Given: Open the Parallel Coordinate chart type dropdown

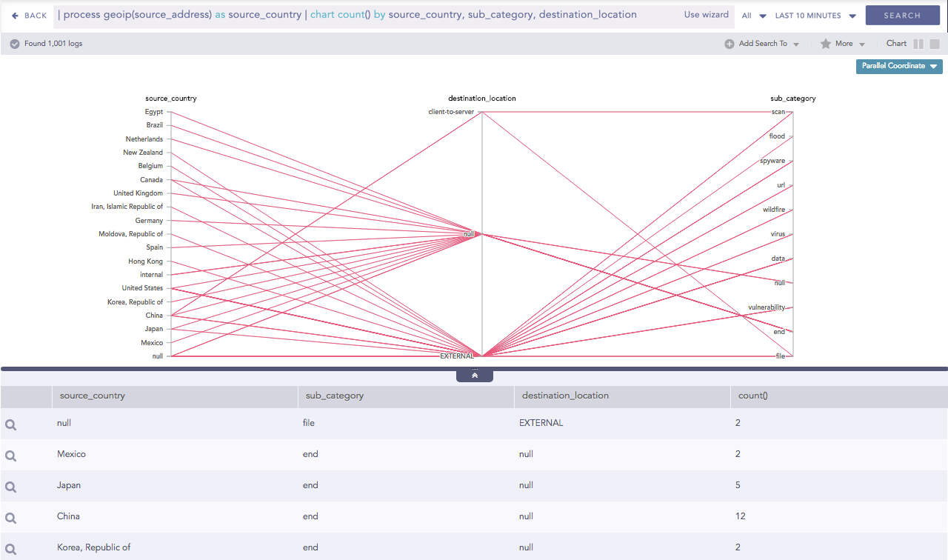Looking at the screenshot, I should 899,66.
